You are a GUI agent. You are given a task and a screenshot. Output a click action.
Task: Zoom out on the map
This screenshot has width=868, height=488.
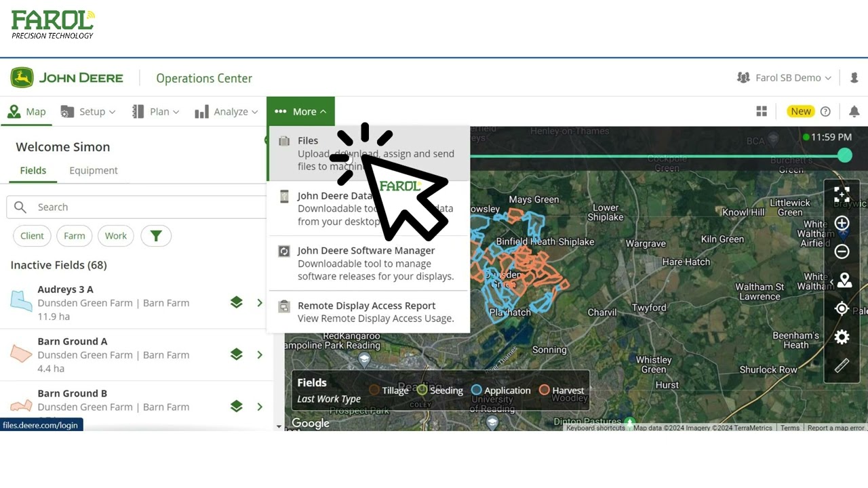[842, 251]
